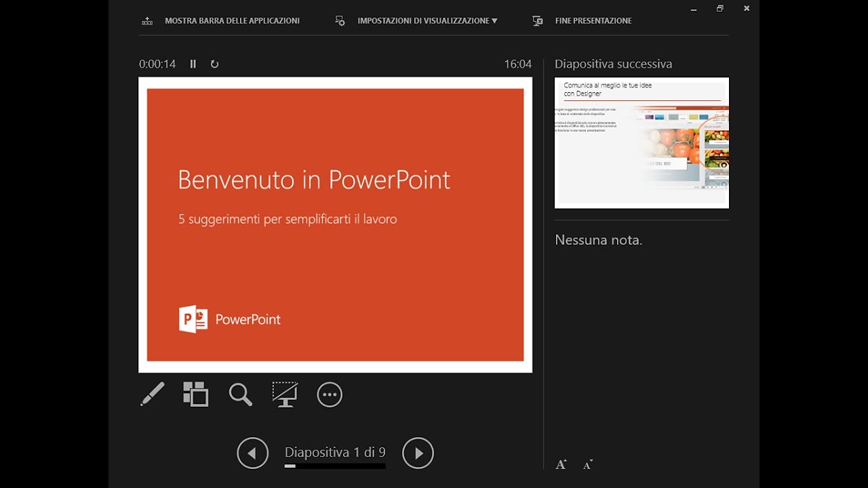The height and width of the screenshot is (488, 868).
Task: Restore down the presenter view window
Action: [720, 8]
